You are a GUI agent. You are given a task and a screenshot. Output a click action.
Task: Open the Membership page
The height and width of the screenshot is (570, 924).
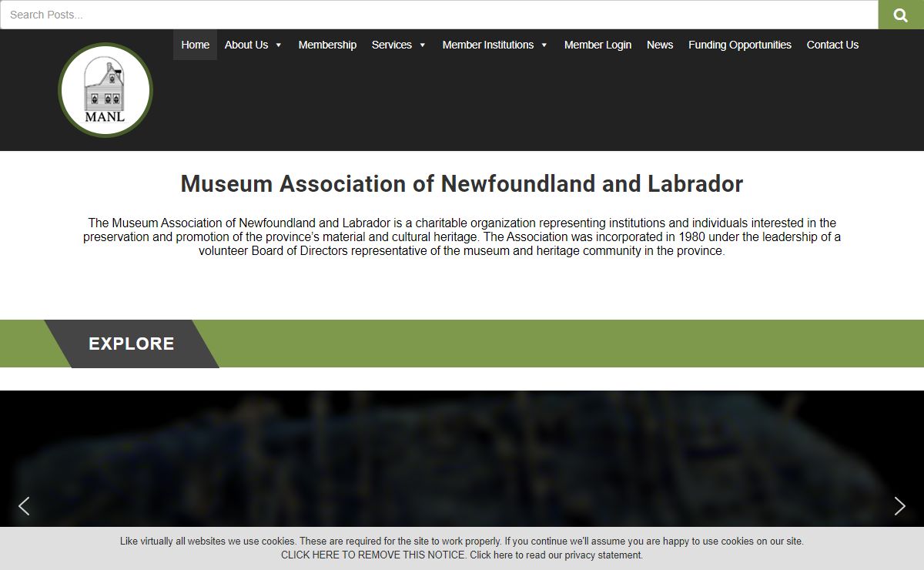327,45
